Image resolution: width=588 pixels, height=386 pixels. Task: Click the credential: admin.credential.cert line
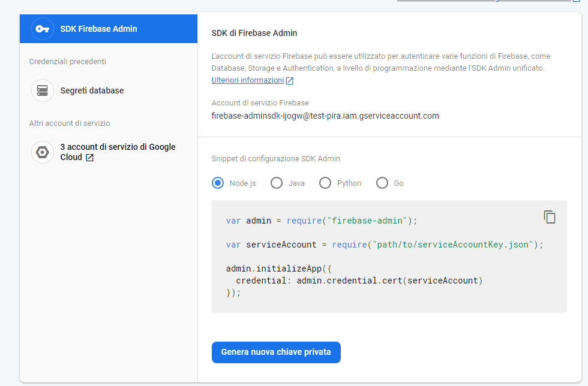coord(359,281)
